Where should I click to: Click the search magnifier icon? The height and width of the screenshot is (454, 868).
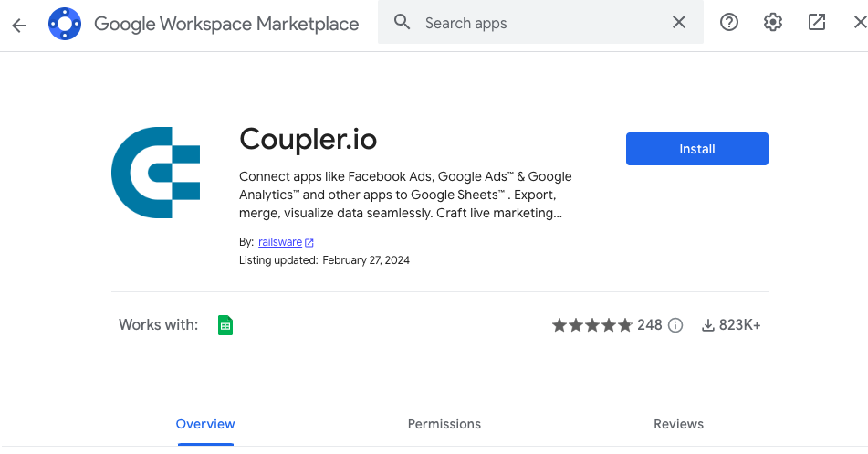pyautogui.click(x=402, y=22)
